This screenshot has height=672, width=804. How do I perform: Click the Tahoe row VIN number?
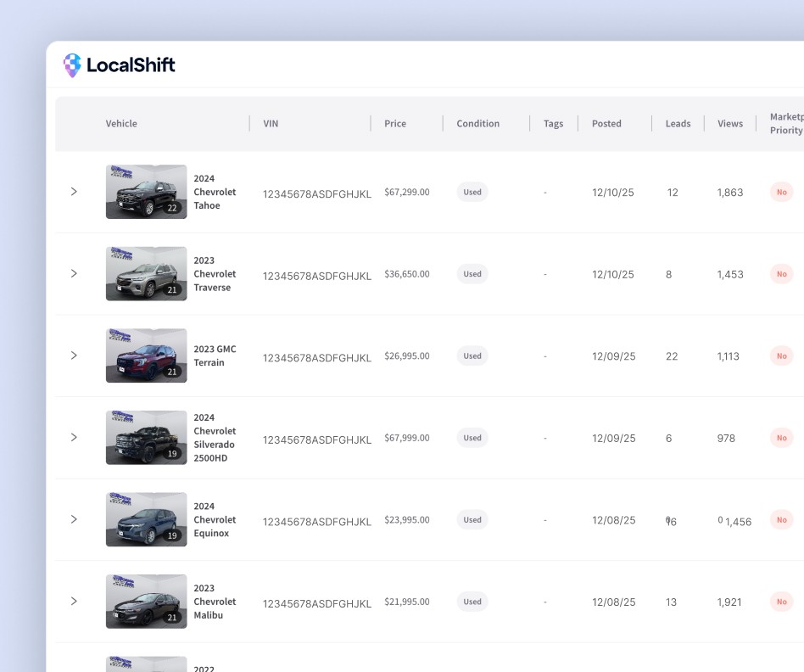[317, 194]
